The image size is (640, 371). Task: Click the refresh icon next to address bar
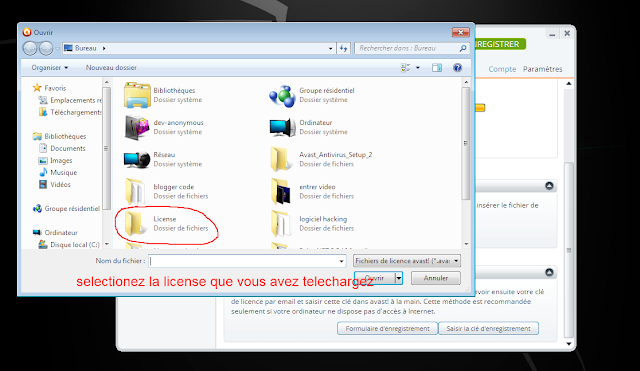(343, 48)
